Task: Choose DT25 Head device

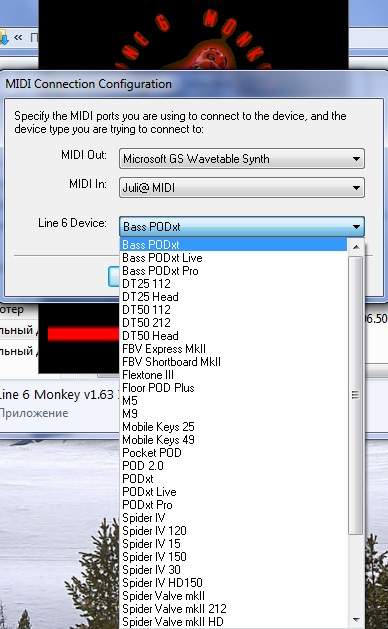Action: tap(234, 297)
